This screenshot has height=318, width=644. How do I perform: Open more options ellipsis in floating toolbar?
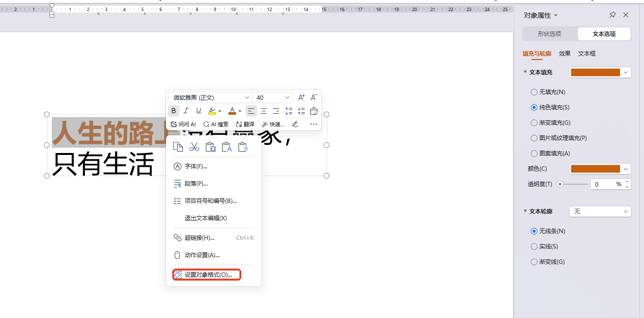(x=314, y=124)
